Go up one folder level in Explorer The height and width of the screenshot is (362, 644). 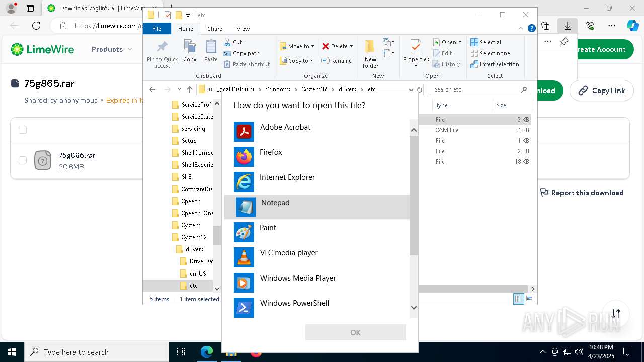(189, 89)
